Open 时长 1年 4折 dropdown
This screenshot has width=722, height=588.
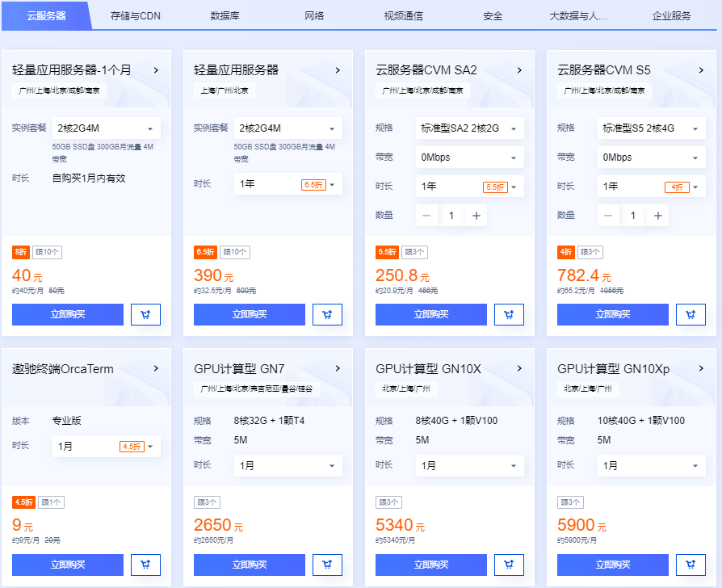pyautogui.click(x=652, y=187)
